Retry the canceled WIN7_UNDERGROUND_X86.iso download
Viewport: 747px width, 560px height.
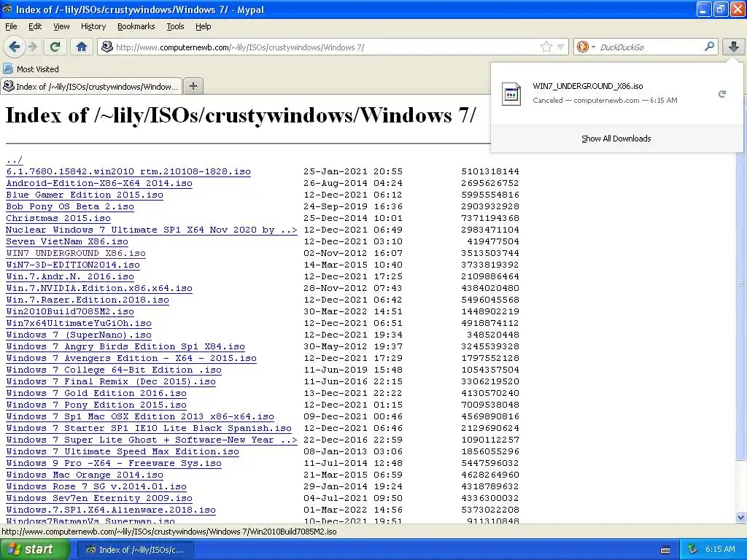pyautogui.click(x=722, y=94)
